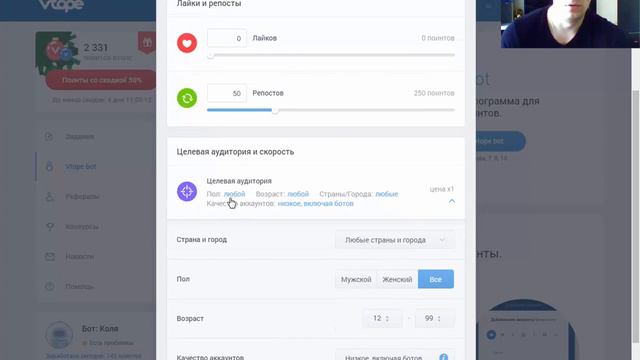Screen dimensions: 640x360
Task: Select Женский gender option
Action: point(397,279)
